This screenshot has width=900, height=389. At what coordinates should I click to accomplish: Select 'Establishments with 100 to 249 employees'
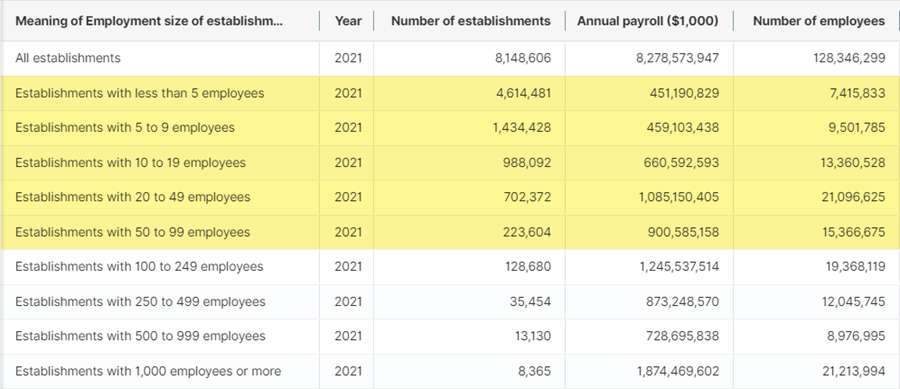(x=139, y=267)
